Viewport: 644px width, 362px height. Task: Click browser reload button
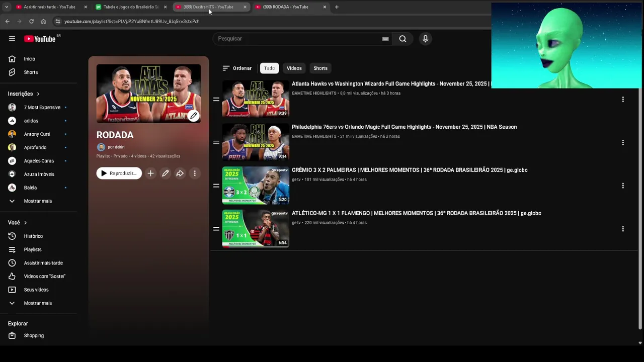(31, 22)
